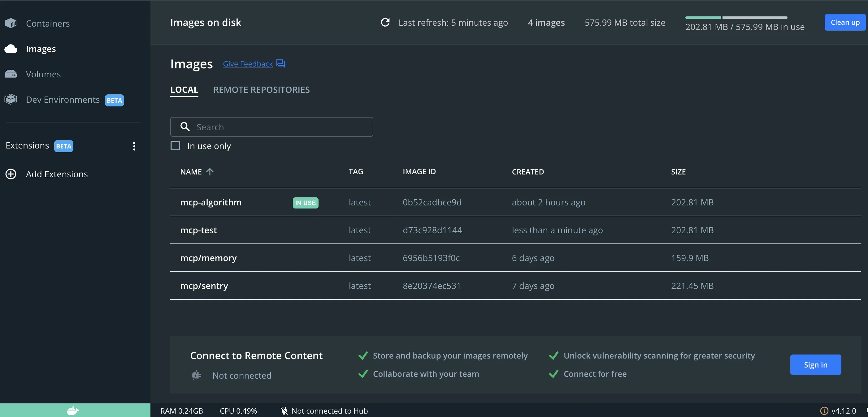Open the Volumes drive icon

click(x=11, y=74)
